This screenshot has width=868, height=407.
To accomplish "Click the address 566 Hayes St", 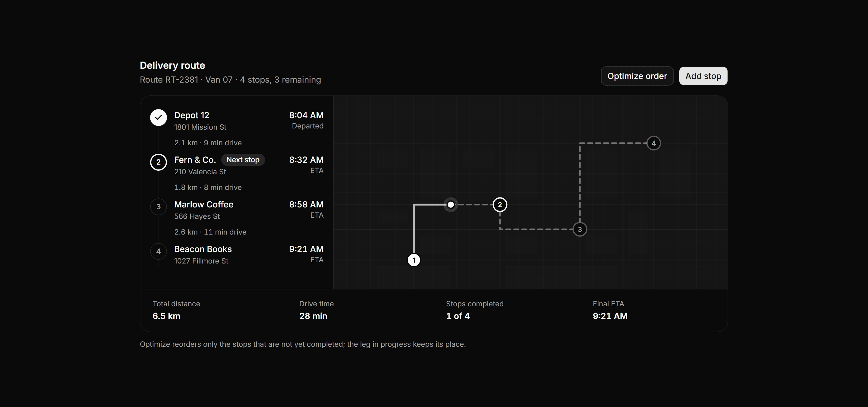I will (x=197, y=216).
